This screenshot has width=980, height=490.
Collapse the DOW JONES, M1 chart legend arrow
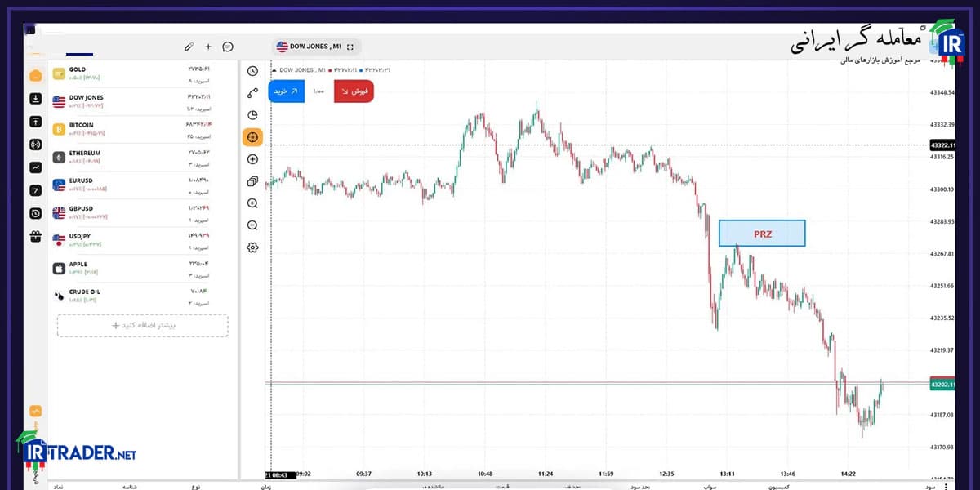tap(273, 69)
